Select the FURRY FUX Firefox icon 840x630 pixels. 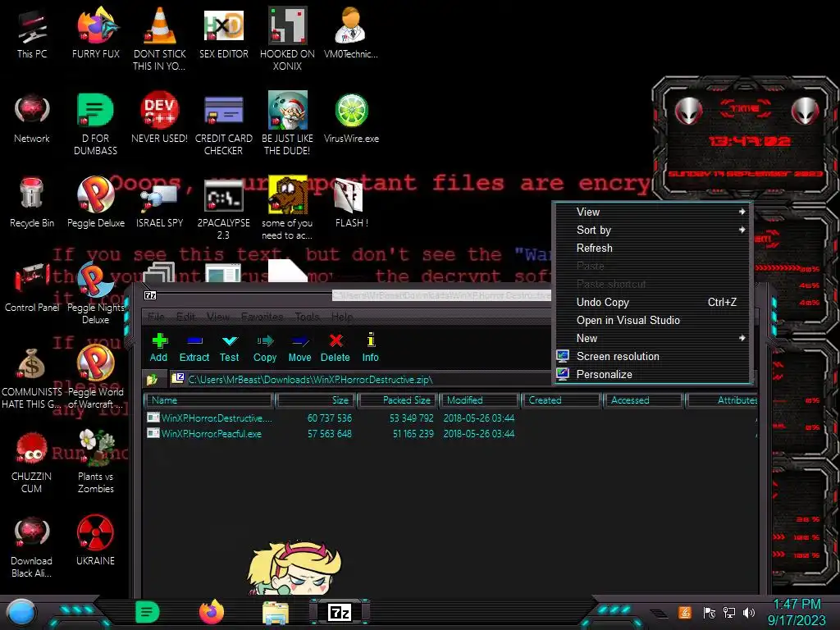[96, 33]
